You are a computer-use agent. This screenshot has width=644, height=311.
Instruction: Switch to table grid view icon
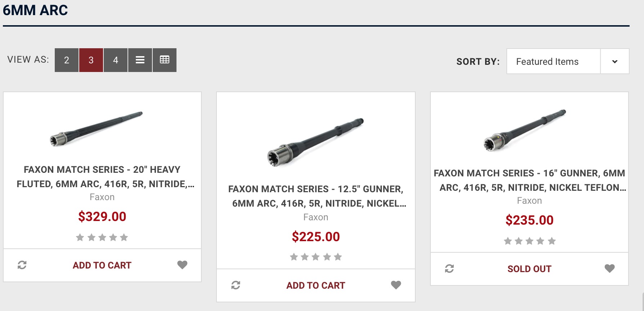pos(165,60)
